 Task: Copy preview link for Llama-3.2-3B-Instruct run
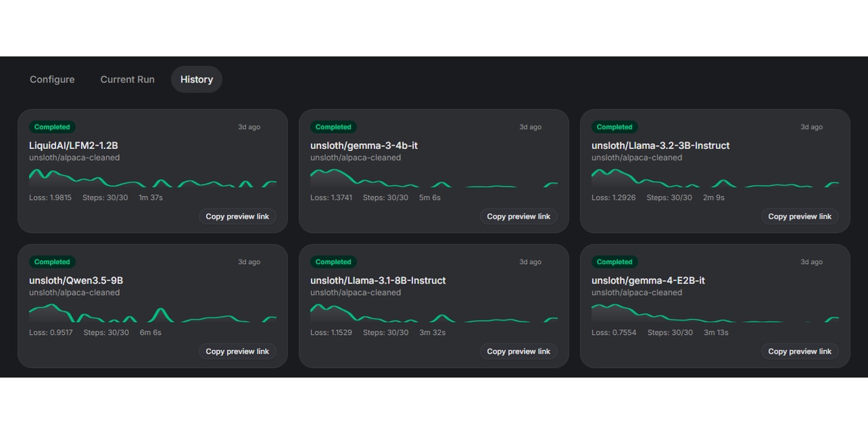coord(800,216)
